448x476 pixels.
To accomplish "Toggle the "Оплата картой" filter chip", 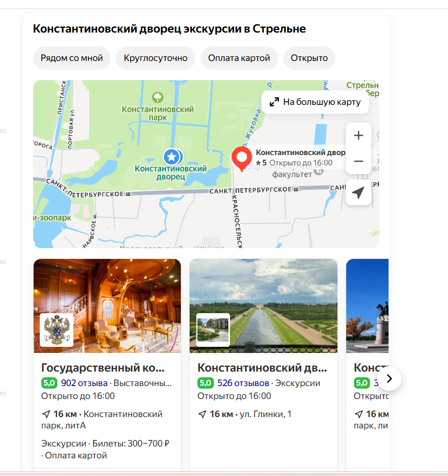I will pyautogui.click(x=239, y=58).
